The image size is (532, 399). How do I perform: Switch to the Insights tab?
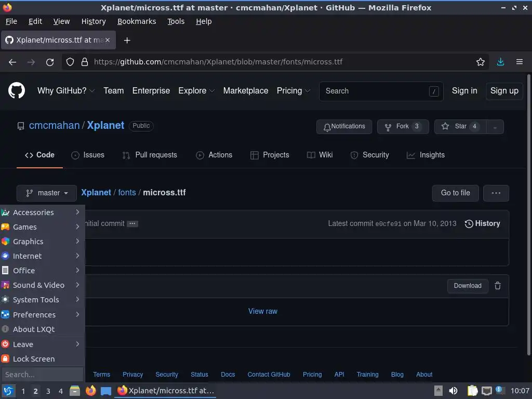pyautogui.click(x=425, y=155)
